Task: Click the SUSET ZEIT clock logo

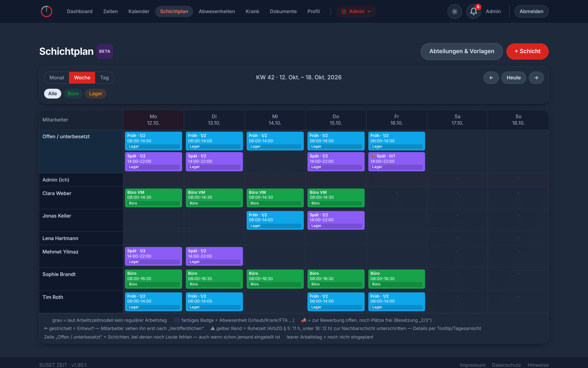Action: tap(46, 11)
